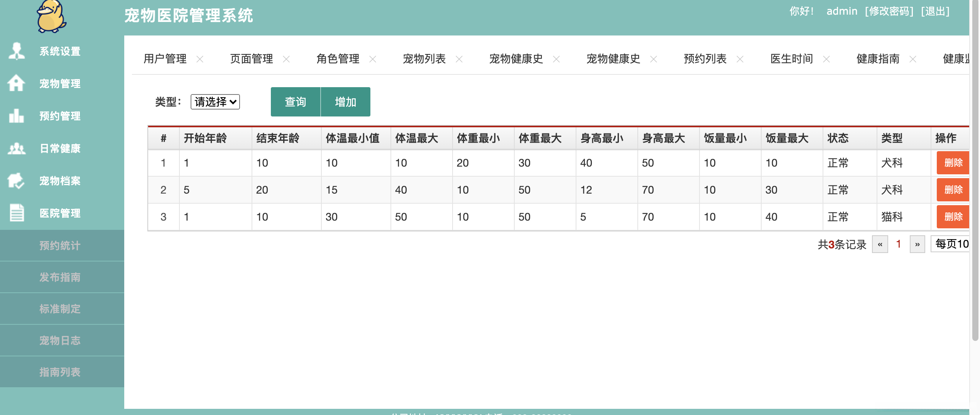Close the 用户管理 tab with its × icon

point(200,60)
